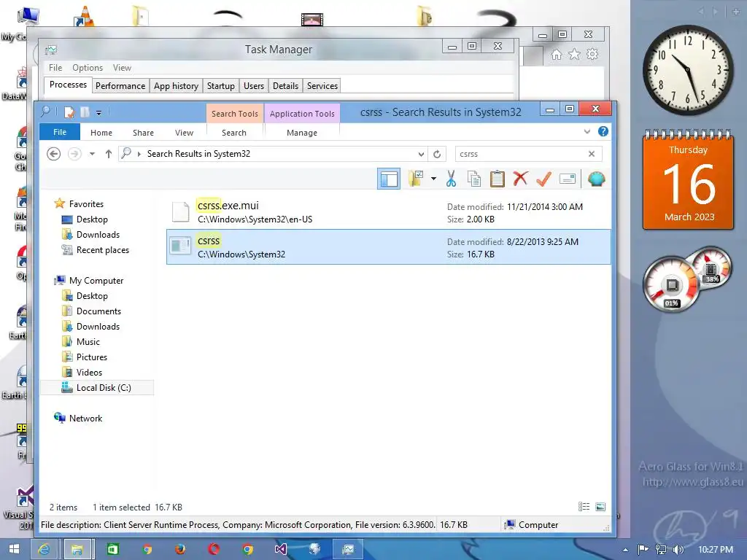
Task: Open Explorer Help question mark icon
Action: (603, 131)
